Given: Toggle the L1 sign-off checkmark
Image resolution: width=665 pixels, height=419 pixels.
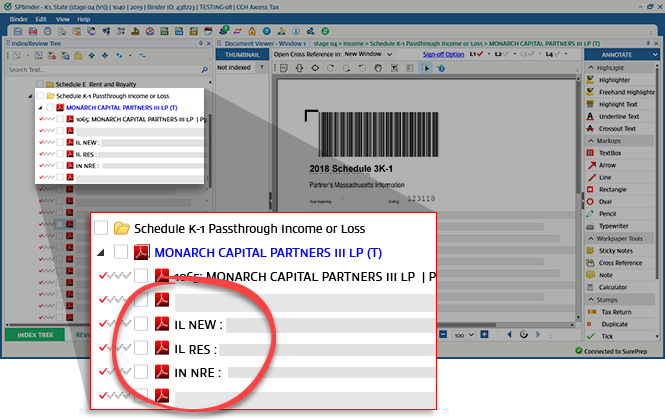Looking at the screenshot, I should coord(480,54).
